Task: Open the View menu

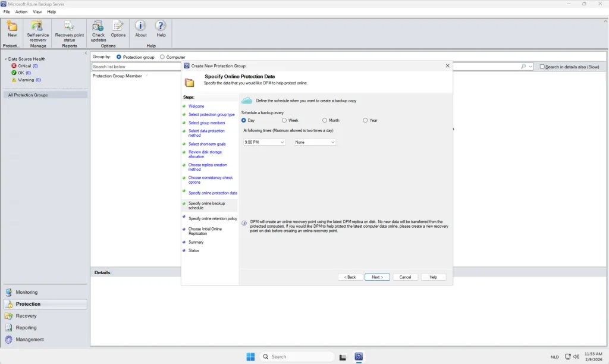Action: click(x=37, y=12)
